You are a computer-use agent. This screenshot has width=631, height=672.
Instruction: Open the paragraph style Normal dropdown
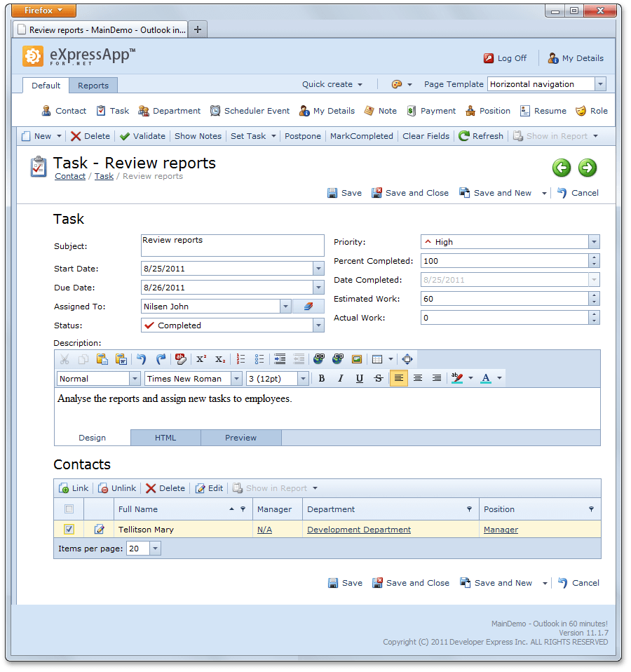[x=135, y=378]
